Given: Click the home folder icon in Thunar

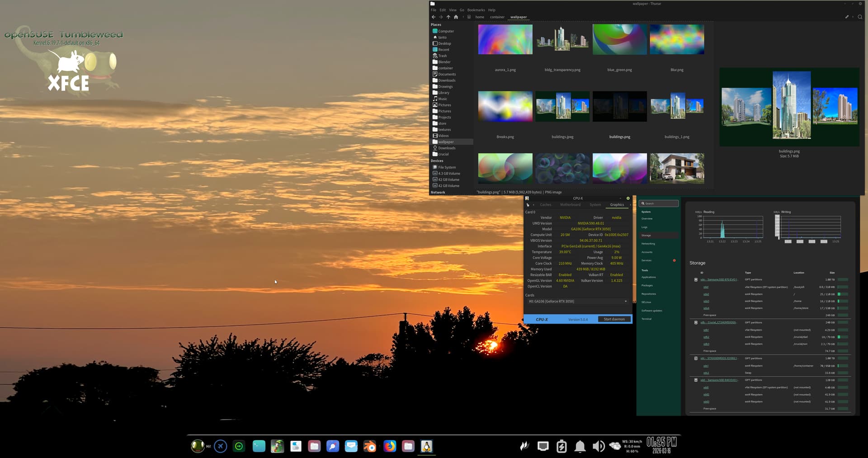Looking at the screenshot, I should tap(456, 17).
